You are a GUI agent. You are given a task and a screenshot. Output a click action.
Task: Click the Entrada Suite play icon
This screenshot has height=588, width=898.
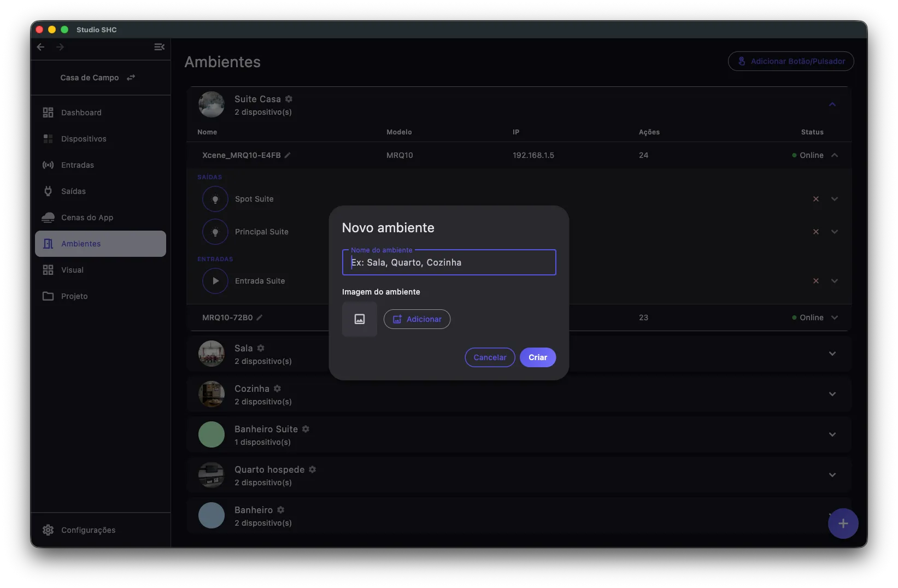[215, 281]
